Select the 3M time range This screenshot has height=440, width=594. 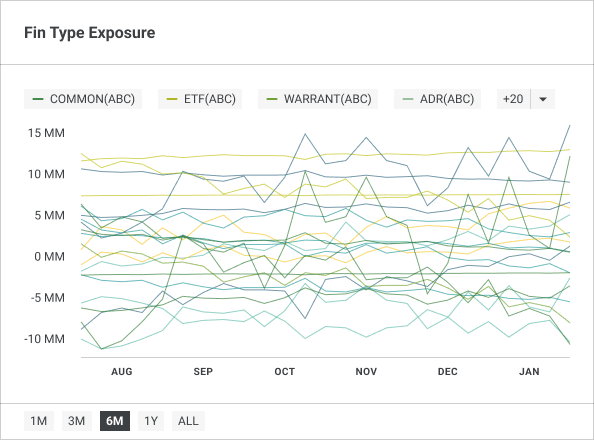point(77,421)
